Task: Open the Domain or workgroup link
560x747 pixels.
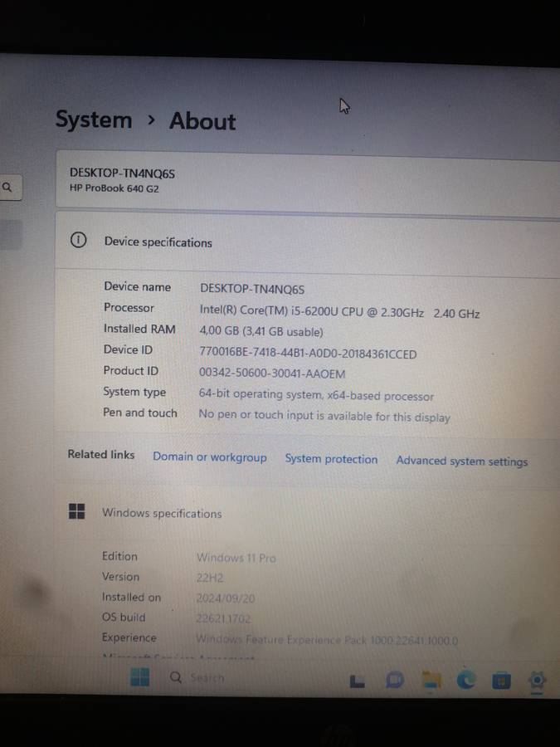Action: [x=210, y=457]
